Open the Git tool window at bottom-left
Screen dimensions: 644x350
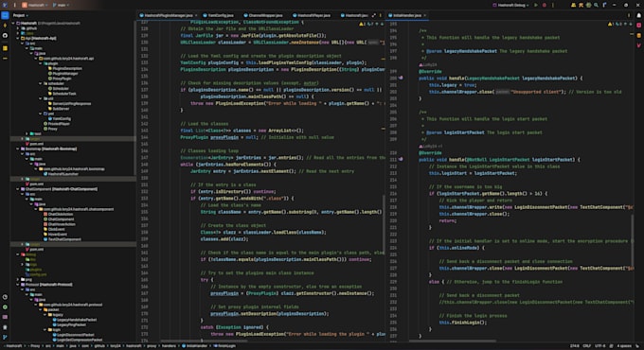[x=5, y=338]
